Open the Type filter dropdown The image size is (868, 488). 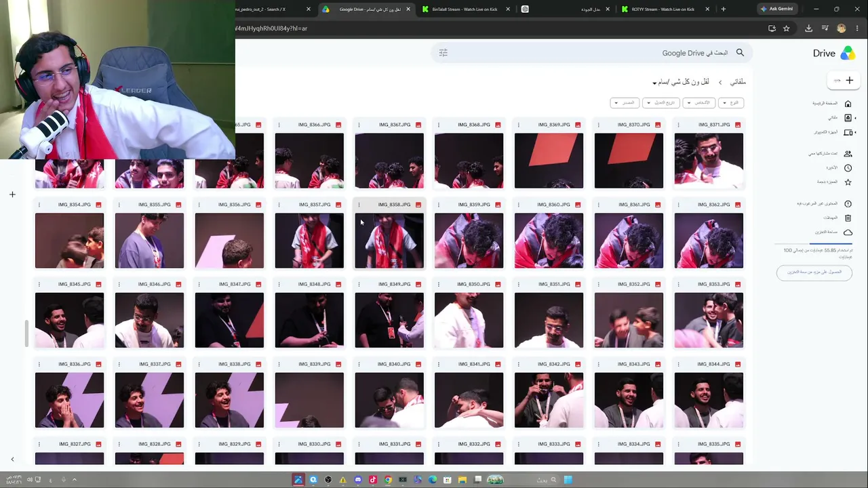730,103
